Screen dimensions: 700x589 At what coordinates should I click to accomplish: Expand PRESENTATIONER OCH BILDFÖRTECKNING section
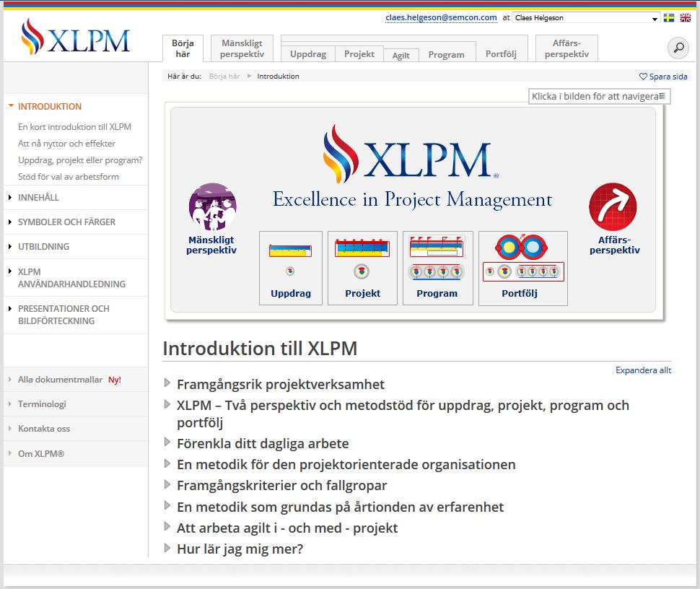10,308
